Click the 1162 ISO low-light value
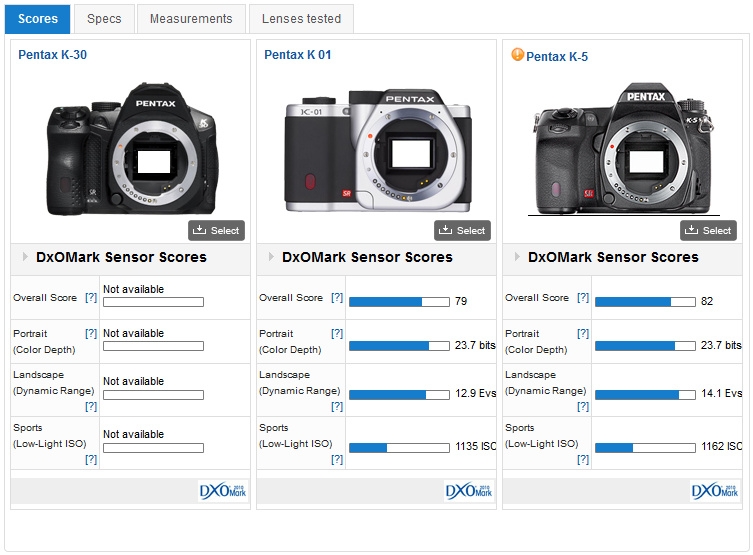The width and height of the screenshot is (753, 555). 721,446
